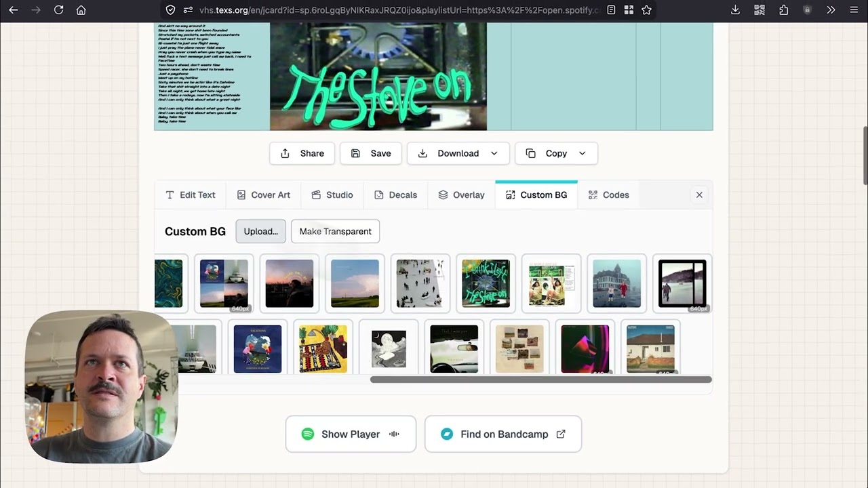Click the shield tracking protection icon

(170, 10)
